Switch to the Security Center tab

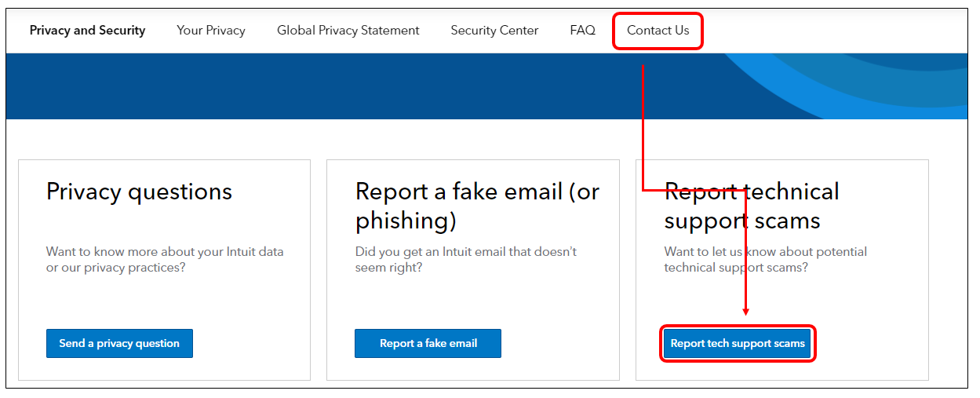494,31
